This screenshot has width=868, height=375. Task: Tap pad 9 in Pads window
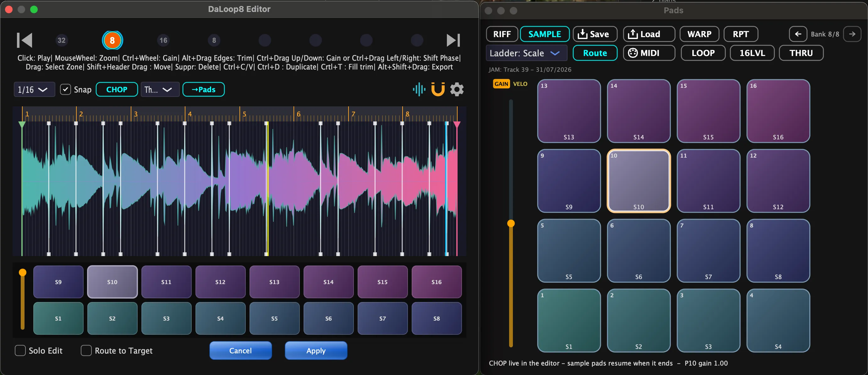tap(569, 181)
